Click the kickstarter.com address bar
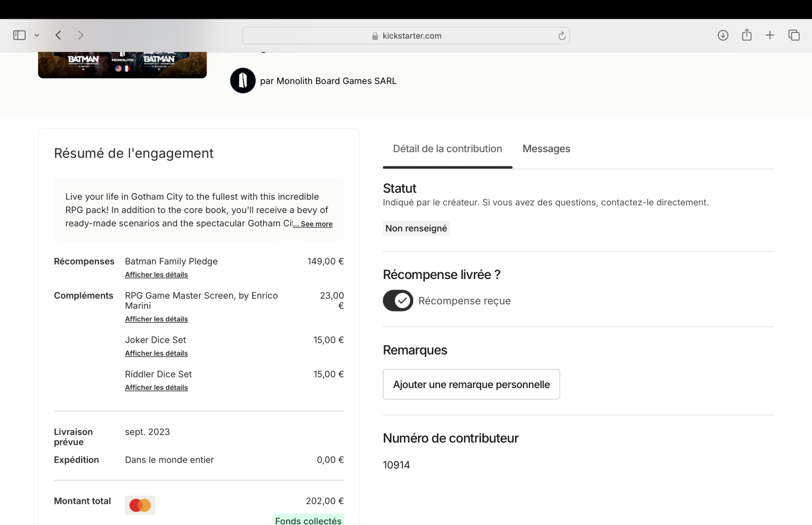812x525 pixels. (406, 36)
